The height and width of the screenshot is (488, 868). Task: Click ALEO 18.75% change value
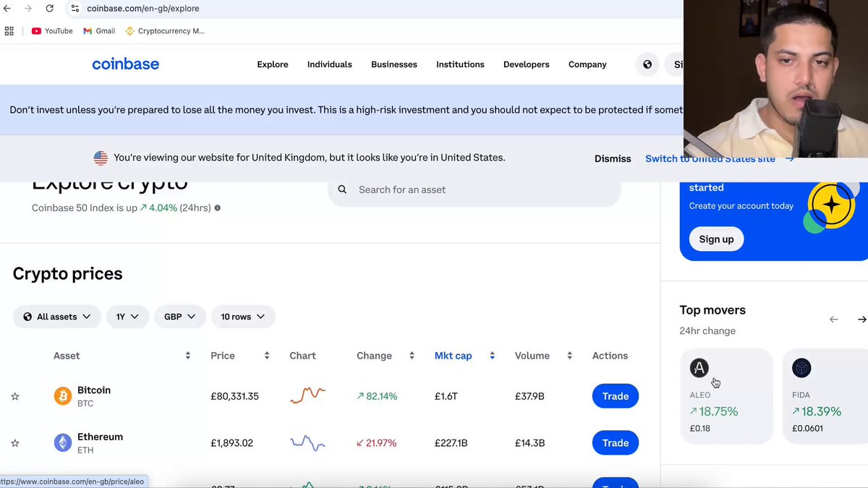click(714, 411)
